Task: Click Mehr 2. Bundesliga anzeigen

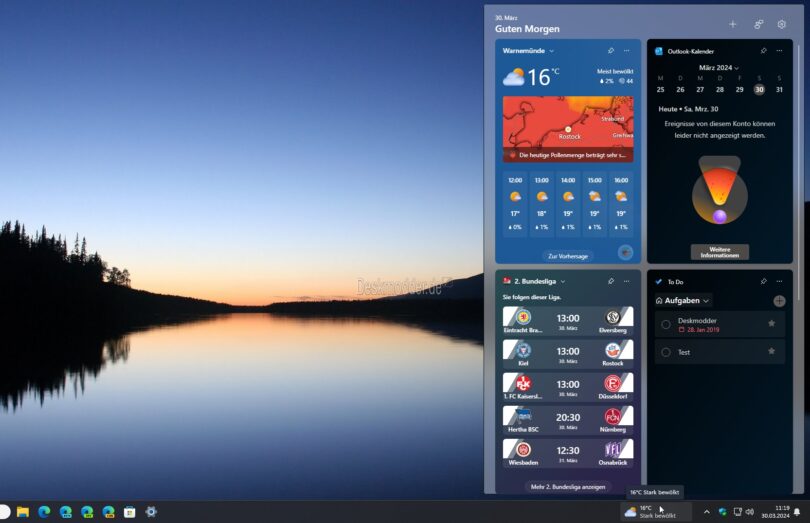Action: [567, 486]
